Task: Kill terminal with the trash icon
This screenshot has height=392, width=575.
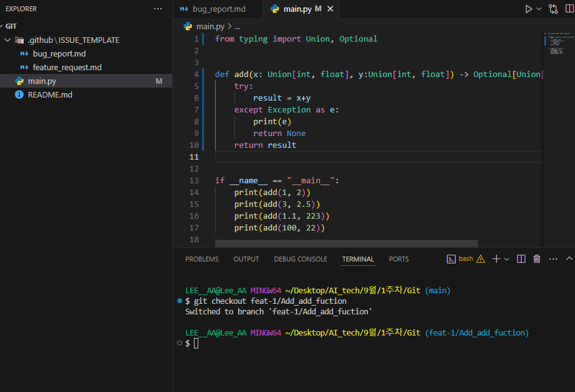Action: [x=536, y=259]
